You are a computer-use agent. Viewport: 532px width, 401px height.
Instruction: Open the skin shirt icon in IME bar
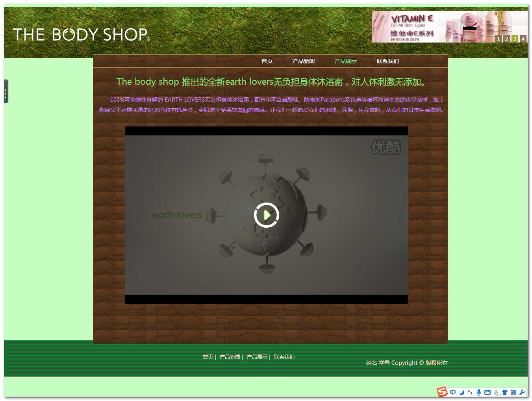[505, 392]
